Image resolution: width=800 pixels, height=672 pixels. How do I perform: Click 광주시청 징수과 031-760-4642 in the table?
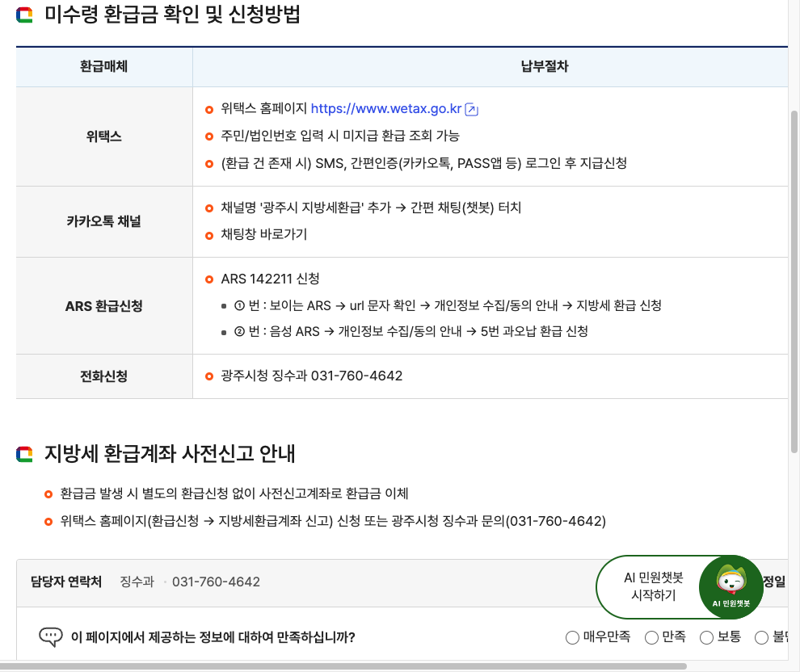[311, 376]
